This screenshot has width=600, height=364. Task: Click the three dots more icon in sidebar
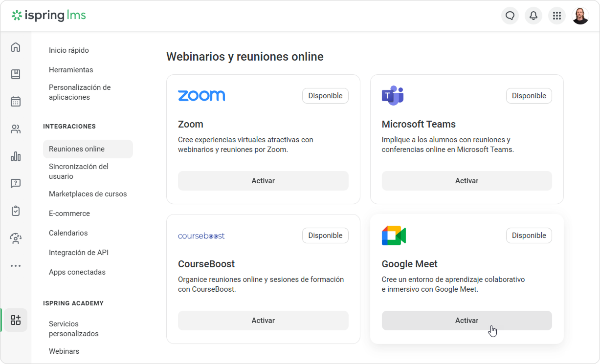16,266
